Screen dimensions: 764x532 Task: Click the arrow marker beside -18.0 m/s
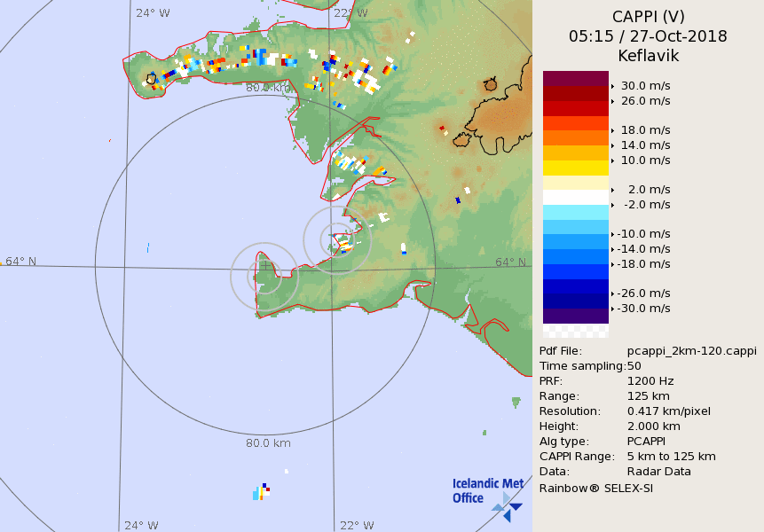click(x=613, y=264)
